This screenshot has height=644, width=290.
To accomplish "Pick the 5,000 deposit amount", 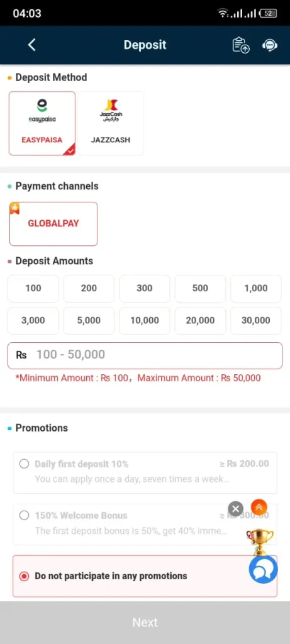I will pyautogui.click(x=89, y=320).
